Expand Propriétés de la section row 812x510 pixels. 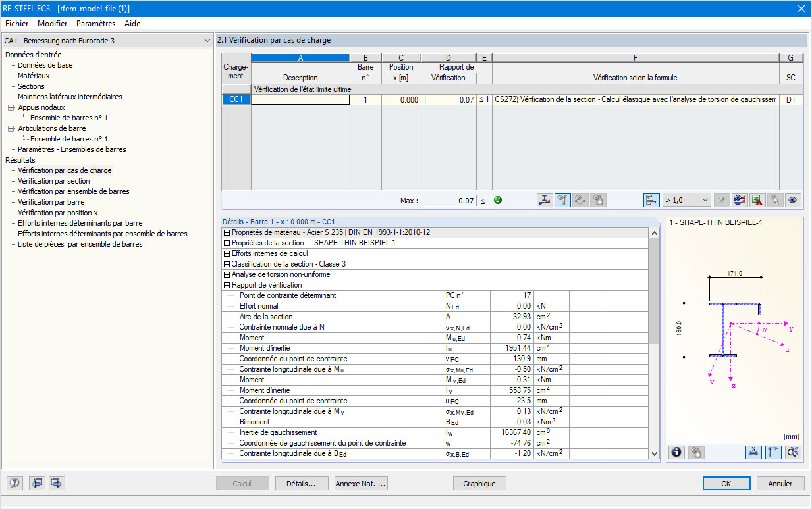(x=227, y=243)
